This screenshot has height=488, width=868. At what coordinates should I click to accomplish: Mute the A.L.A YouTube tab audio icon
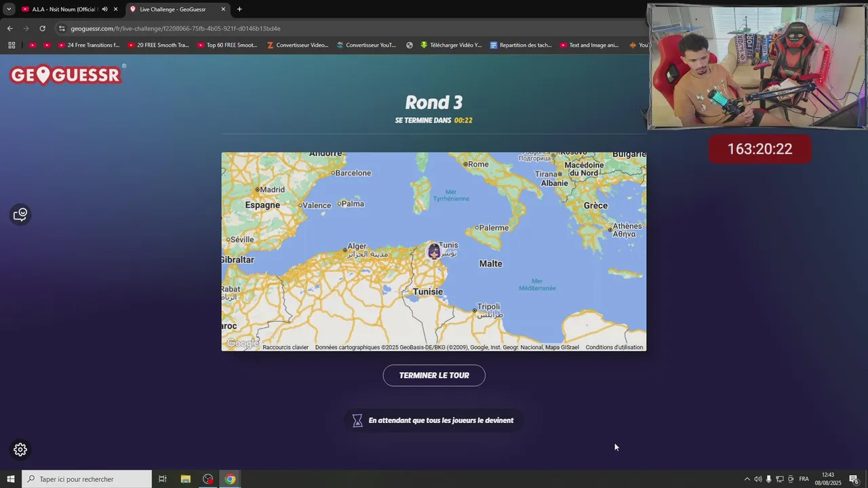tap(104, 9)
